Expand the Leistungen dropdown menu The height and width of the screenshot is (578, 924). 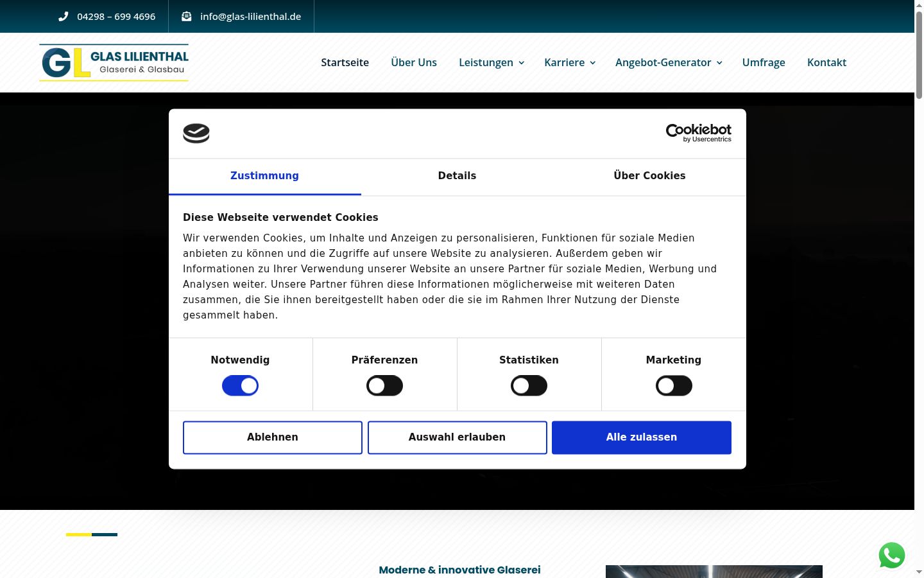pos(492,62)
